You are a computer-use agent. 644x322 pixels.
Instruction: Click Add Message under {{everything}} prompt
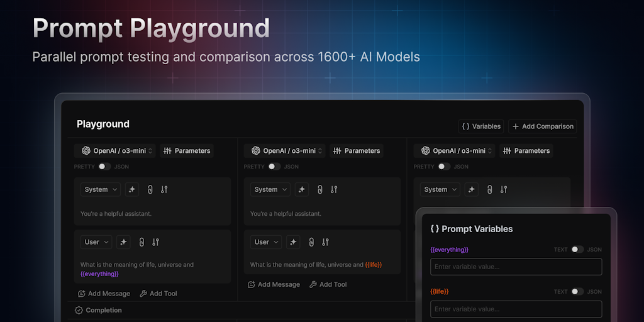point(104,294)
